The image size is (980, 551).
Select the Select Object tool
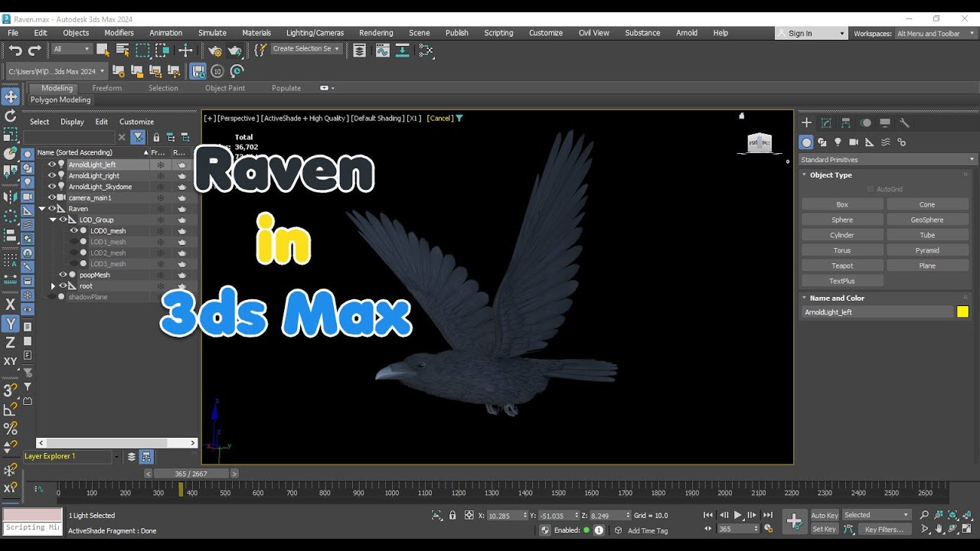click(102, 51)
